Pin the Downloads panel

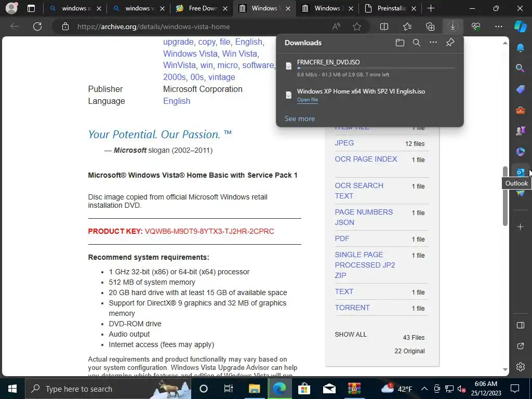pyautogui.click(x=450, y=43)
